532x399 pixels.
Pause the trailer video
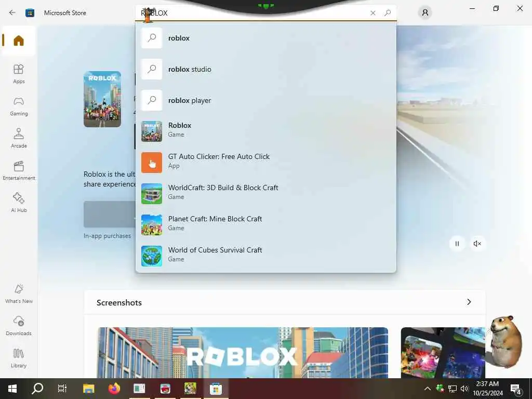(457, 244)
